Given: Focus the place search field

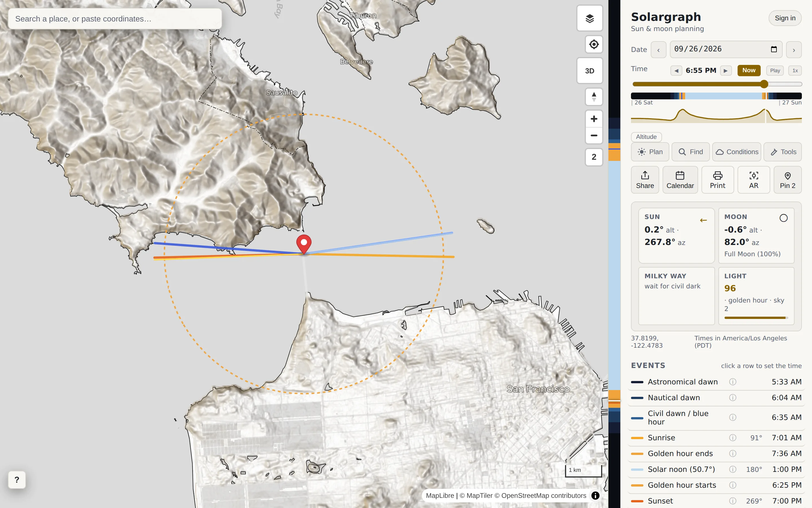Looking at the screenshot, I should 115,19.
